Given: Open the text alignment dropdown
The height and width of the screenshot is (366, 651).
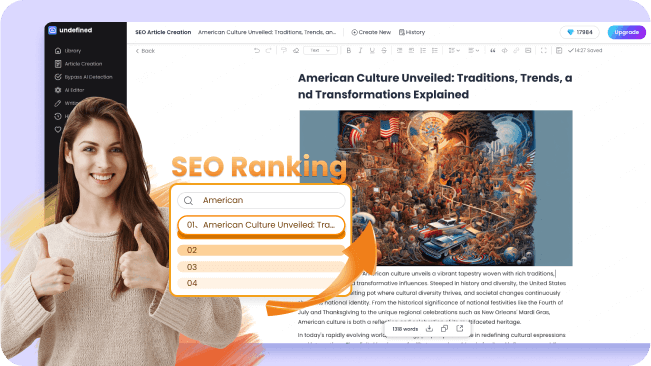Looking at the screenshot, I should tap(473, 51).
